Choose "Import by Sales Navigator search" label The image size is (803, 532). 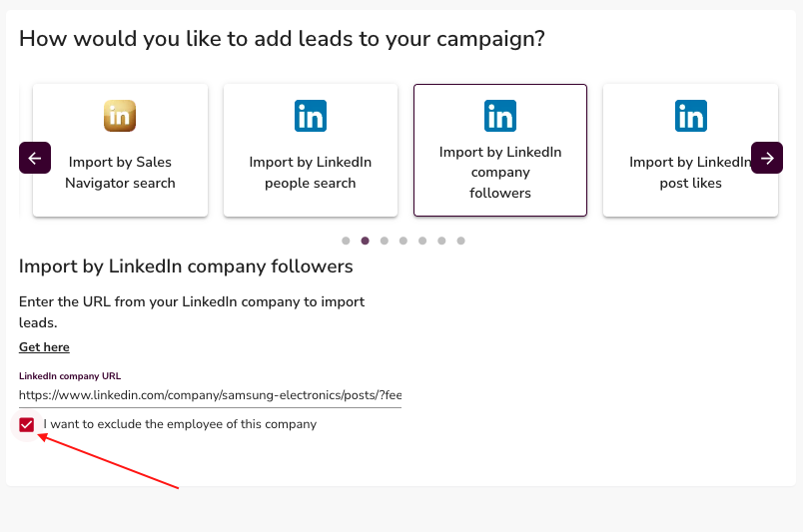click(120, 173)
